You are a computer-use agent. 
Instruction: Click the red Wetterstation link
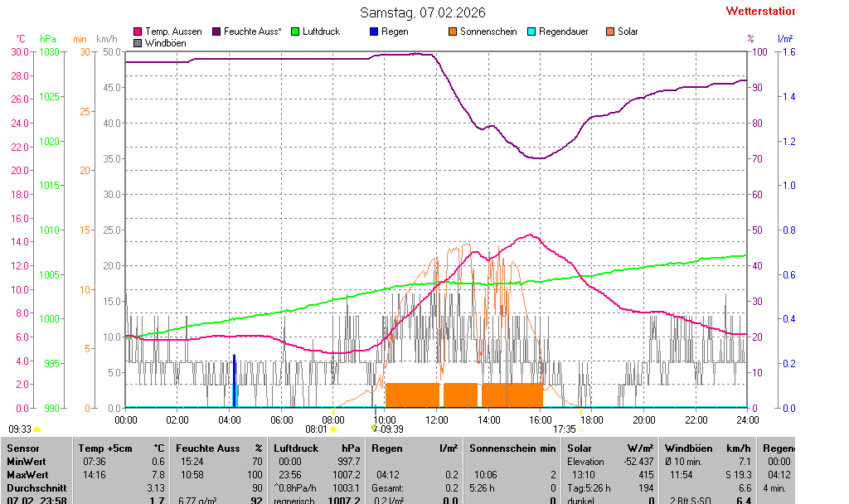click(759, 11)
